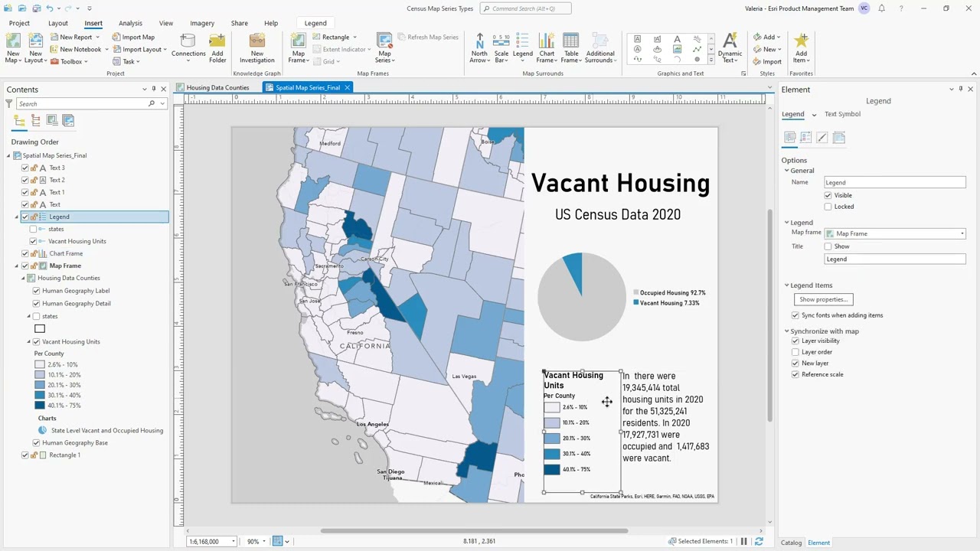
Task: Enable the Show title checkbox
Action: coord(828,246)
